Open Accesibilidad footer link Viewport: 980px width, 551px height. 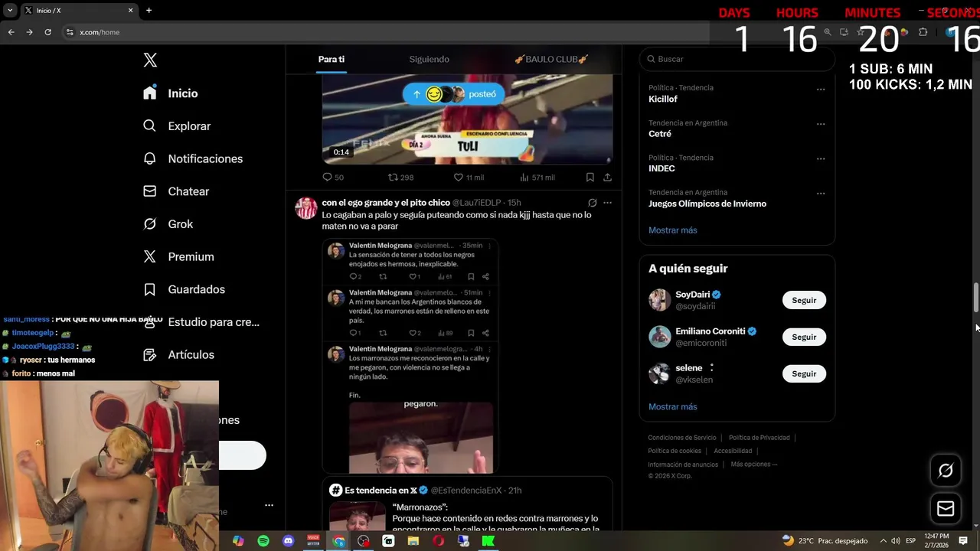click(733, 451)
